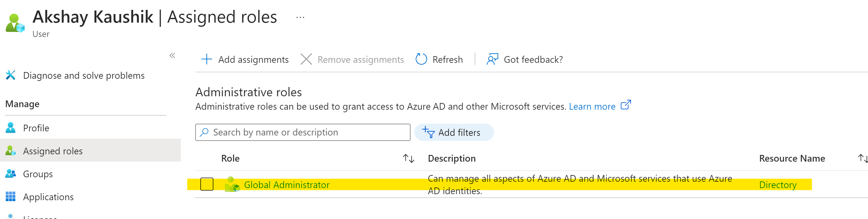Click the sort arrows beside Resource Name

[x=863, y=158]
